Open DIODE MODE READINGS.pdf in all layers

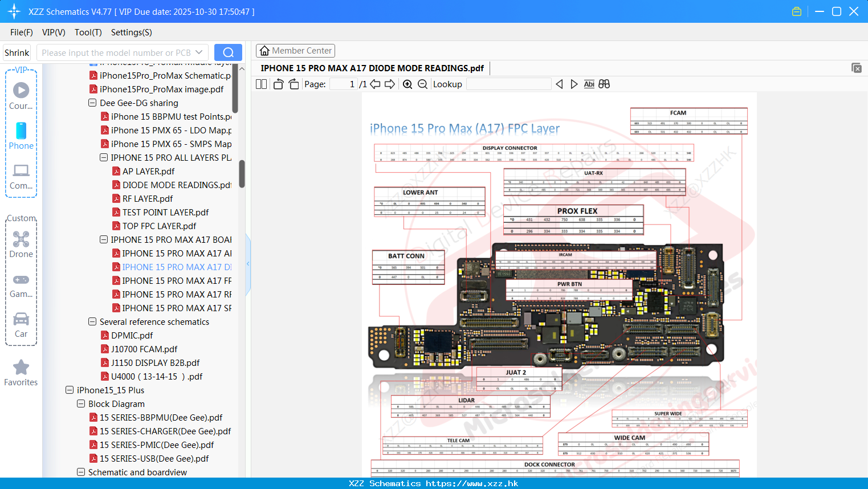pyautogui.click(x=177, y=185)
